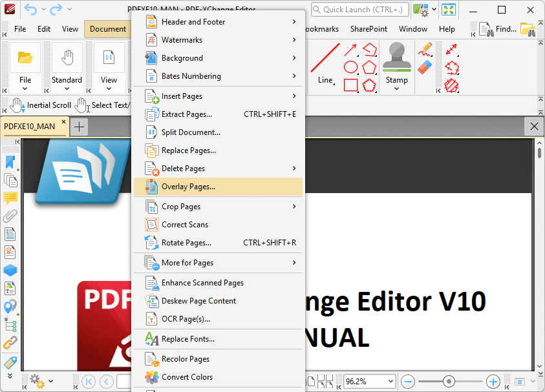Viewport: 545px width, 392px height.
Task: Click the Replace Fonts icon
Action: 151,339
